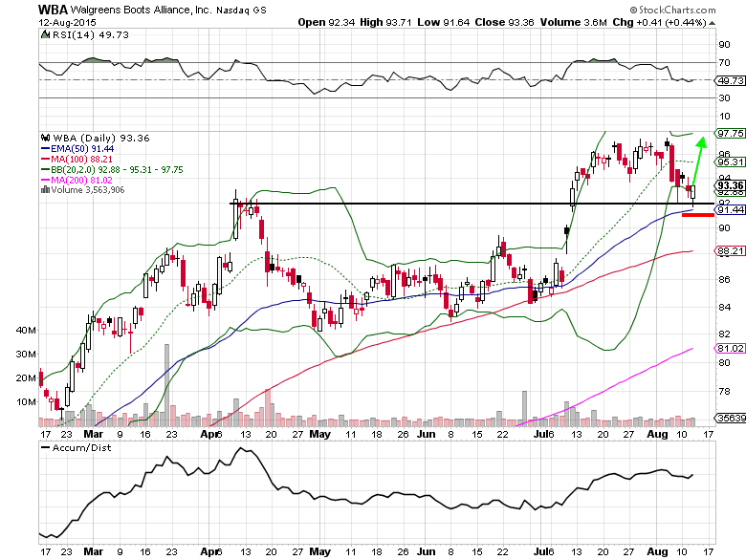This screenshot has width=746, height=560.
Task: Click the magenta MA(200) legend line marker
Action: [x=45, y=178]
